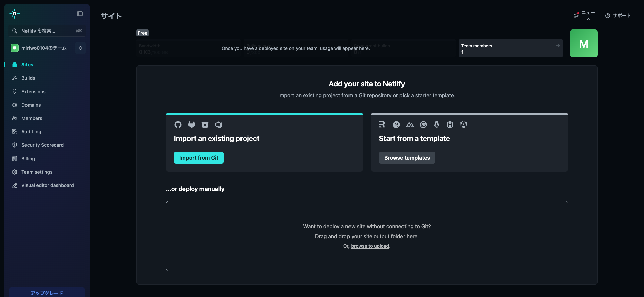
Task: Click the Netlify logo icon
Action: (x=15, y=14)
